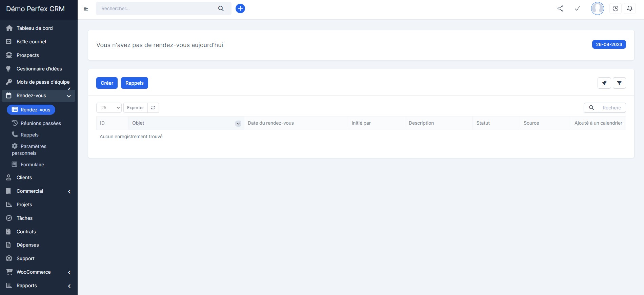Click the lightbulb icon for Gestionnaire d'idées
The image size is (644, 295).
(x=8, y=69)
